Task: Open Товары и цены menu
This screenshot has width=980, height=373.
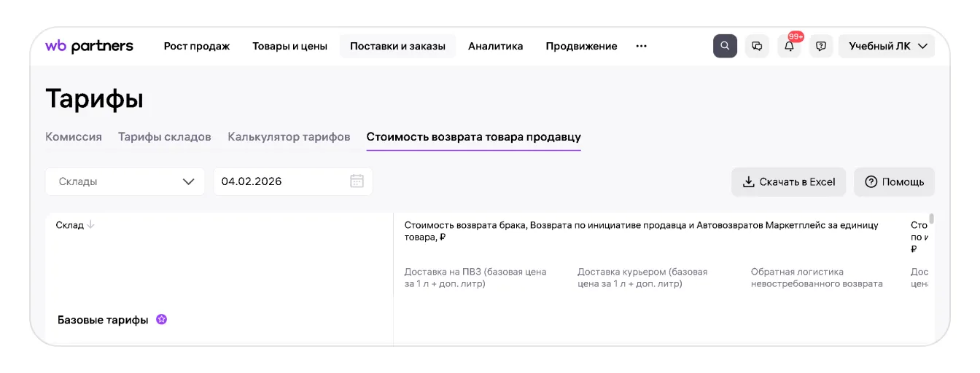Action: [x=289, y=46]
